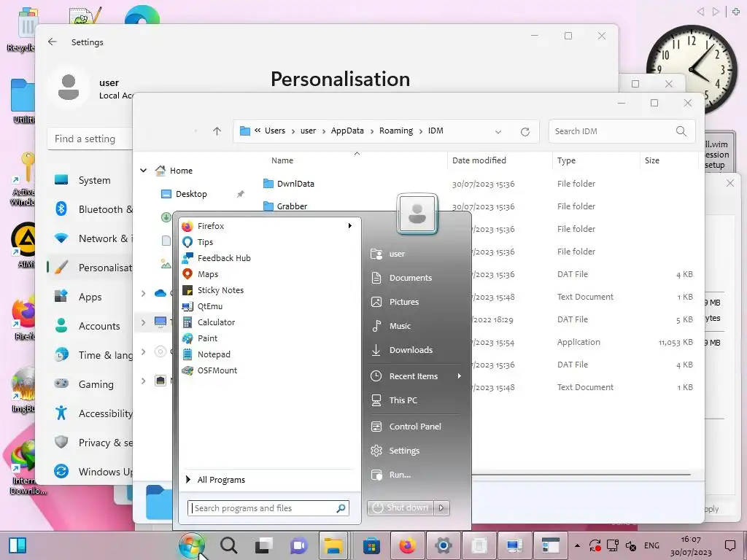Image resolution: width=747 pixels, height=560 pixels.
Task: Click ENG language indicator in tray
Action: [x=651, y=545]
